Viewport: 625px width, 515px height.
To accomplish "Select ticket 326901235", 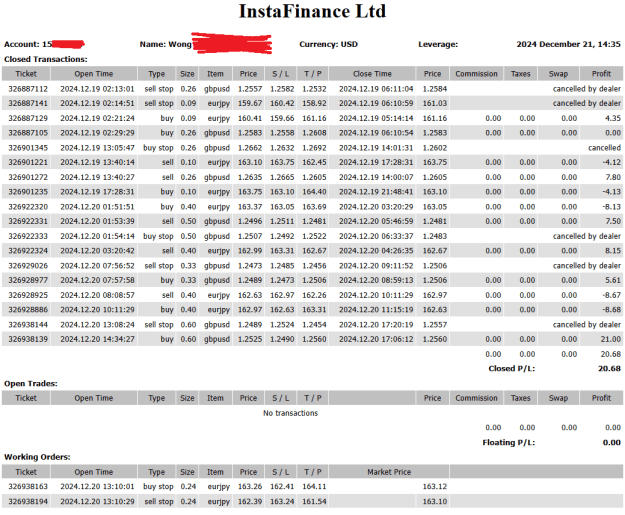I will [28, 192].
